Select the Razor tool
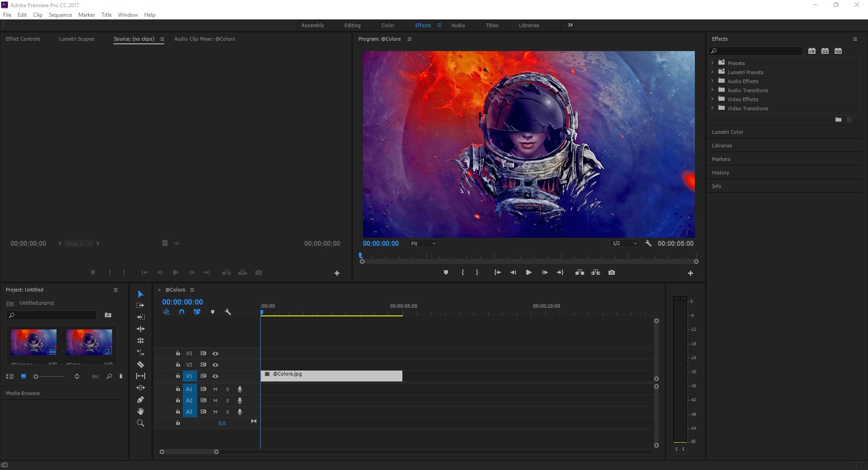Viewport: 868px width, 470px height. click(141, 364)
